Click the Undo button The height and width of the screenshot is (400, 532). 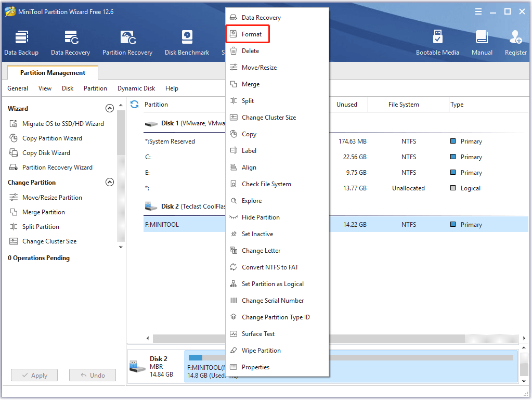coord(92,375)
